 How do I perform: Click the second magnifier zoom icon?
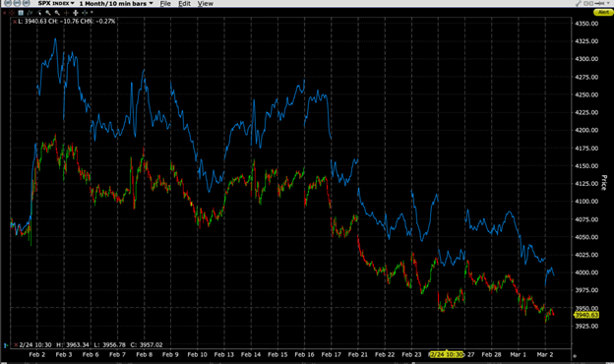57,13
